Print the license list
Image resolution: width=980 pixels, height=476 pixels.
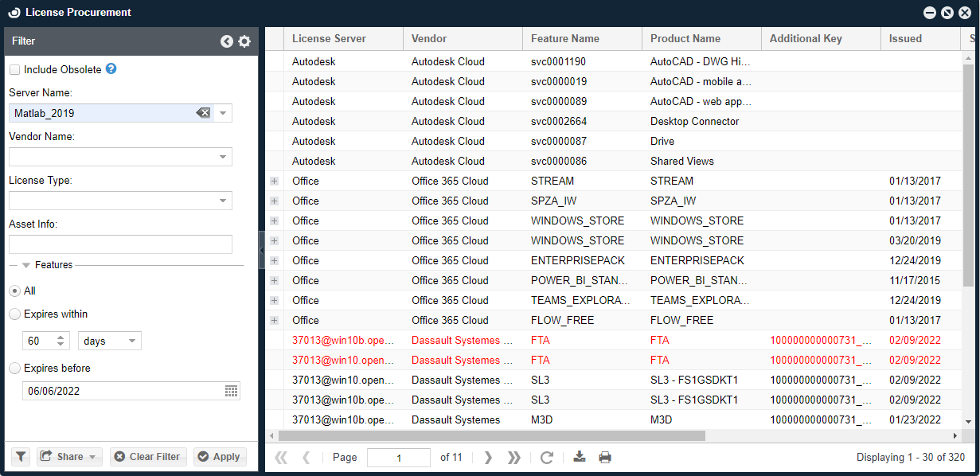point(605,457)
